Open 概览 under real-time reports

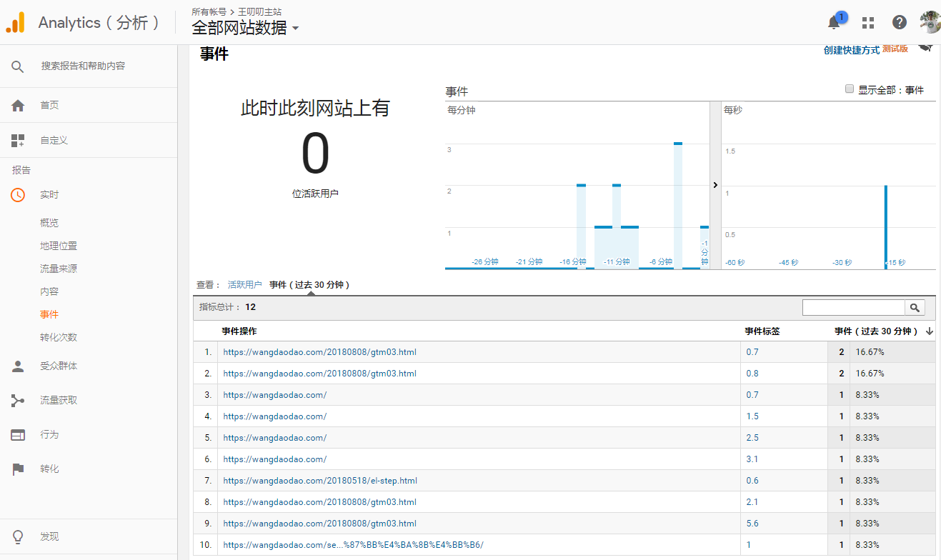click(49, 223)
